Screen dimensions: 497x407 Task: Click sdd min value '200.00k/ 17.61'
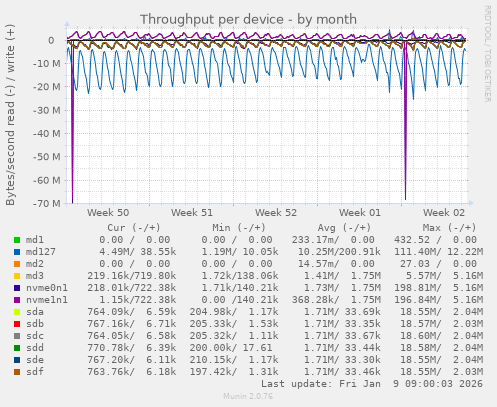(231, 348)
